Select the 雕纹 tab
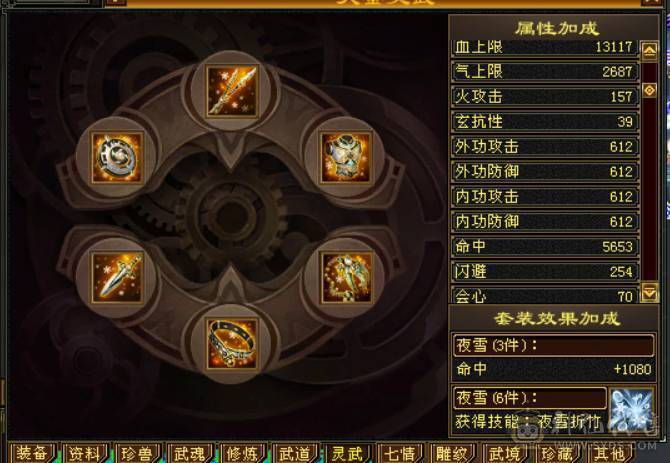Image resolution: width=670 pixels, height=463 pixels. click(x=452, y=454)
